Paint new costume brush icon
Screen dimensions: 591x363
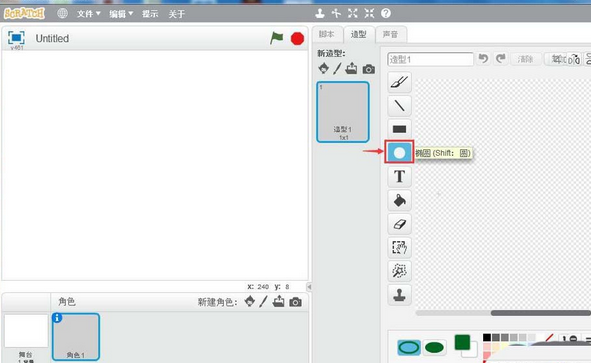pos(337,69)
